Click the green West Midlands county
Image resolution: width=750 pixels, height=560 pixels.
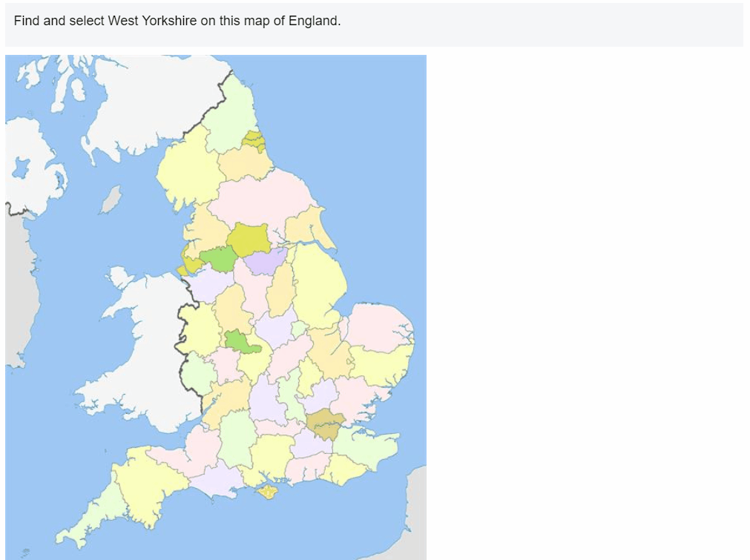[240, 342]
